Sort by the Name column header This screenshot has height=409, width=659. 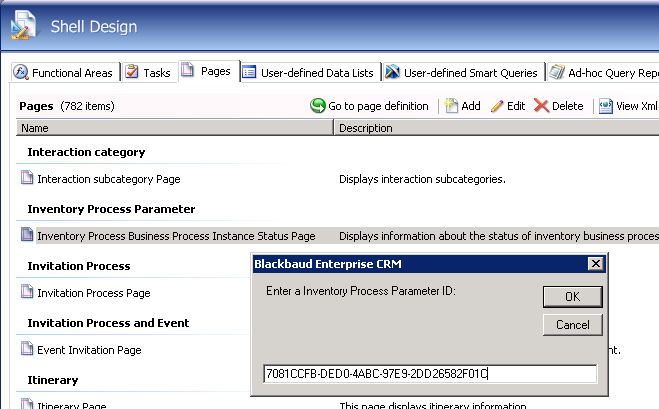174,128
